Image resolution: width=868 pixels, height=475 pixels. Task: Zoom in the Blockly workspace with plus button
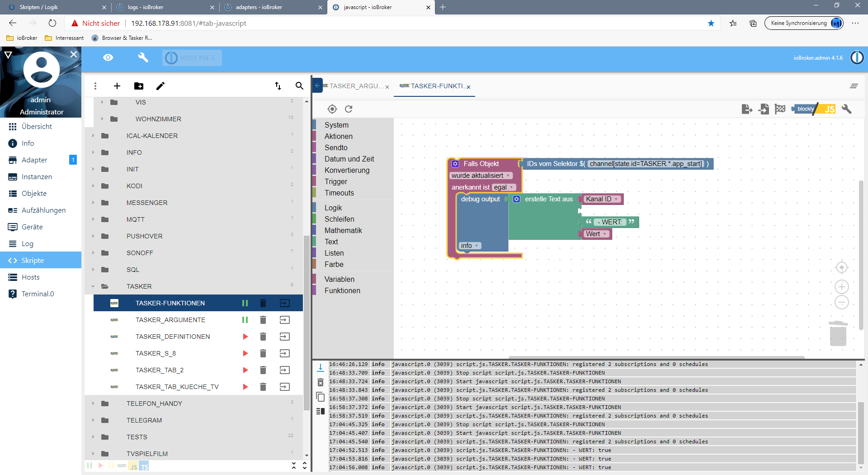coord(841,287)
